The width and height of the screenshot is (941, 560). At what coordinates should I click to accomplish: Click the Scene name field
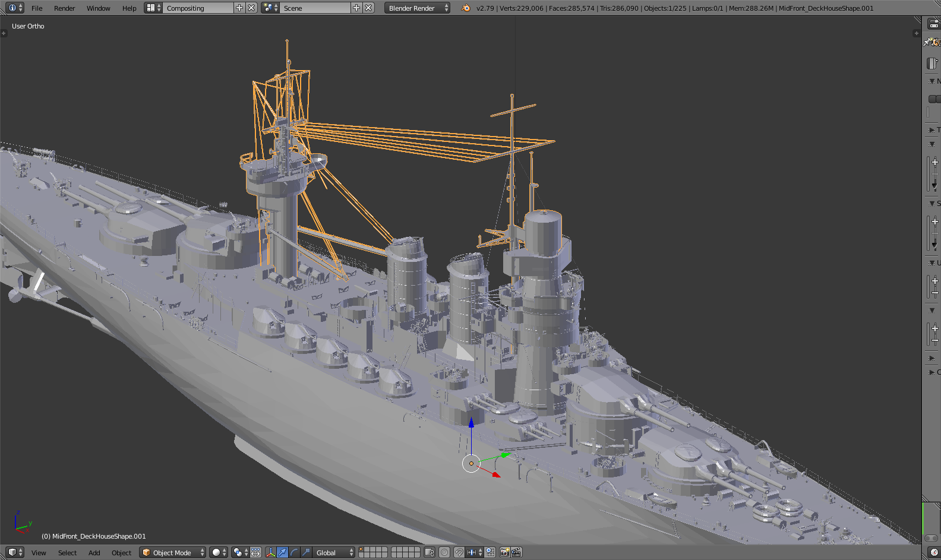click(315, 8)
